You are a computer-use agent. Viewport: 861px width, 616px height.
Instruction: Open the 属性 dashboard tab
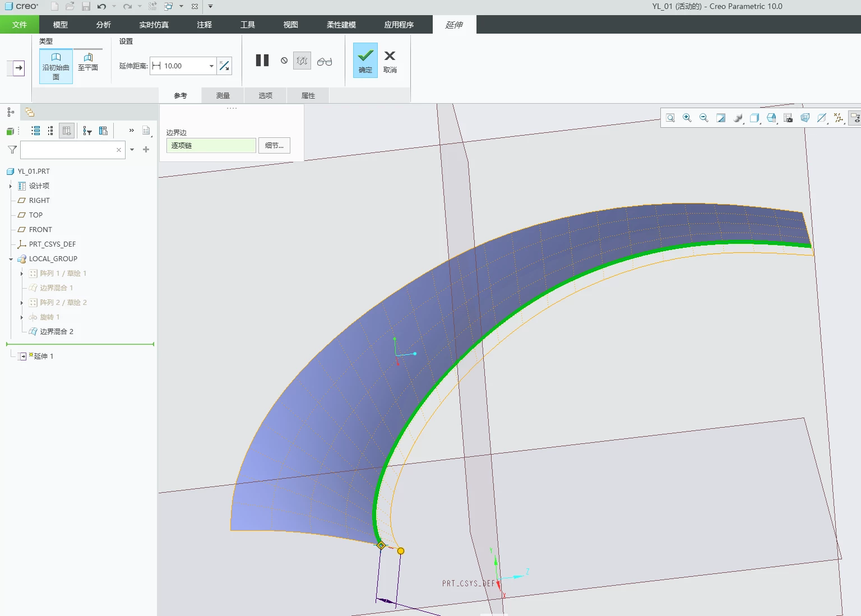point(308,95)
